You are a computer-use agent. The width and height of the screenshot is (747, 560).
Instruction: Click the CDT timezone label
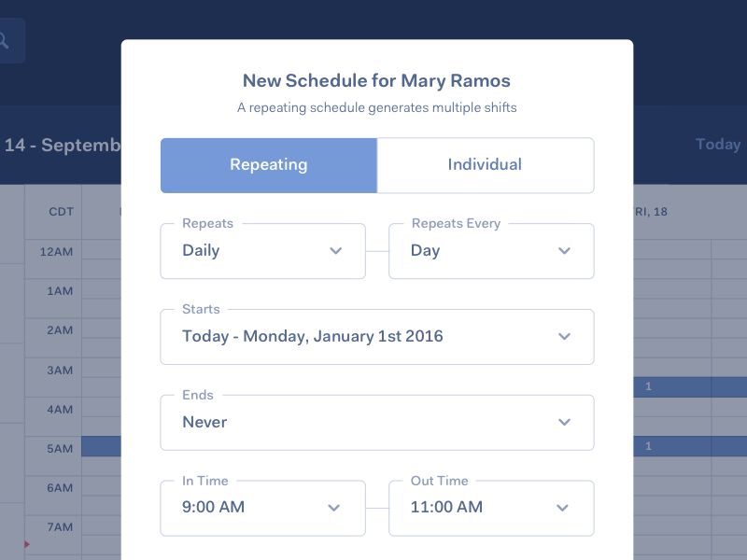pyautogui.click(x=63, y=212)
